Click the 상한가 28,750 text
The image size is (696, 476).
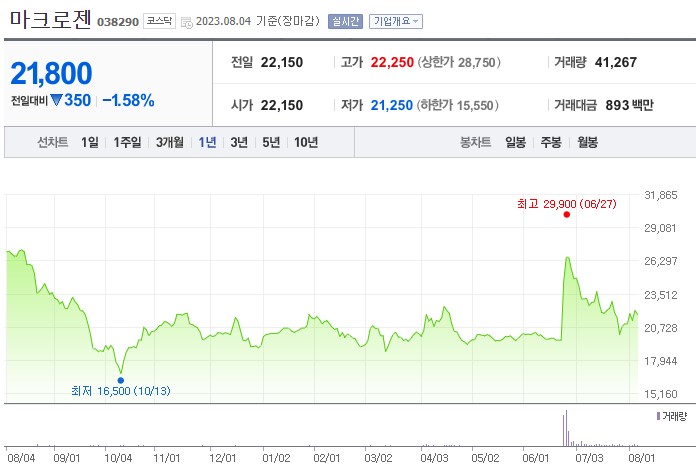click(459, 62)
